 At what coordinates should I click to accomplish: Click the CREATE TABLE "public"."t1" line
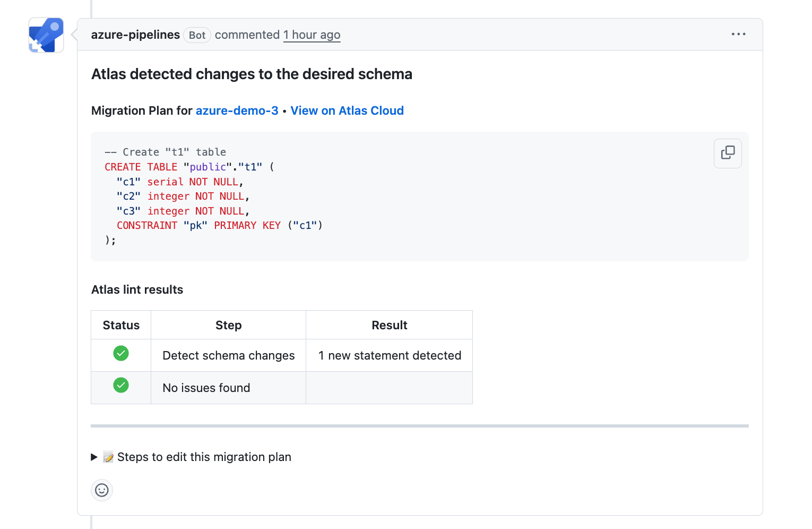tap(189, 167)
